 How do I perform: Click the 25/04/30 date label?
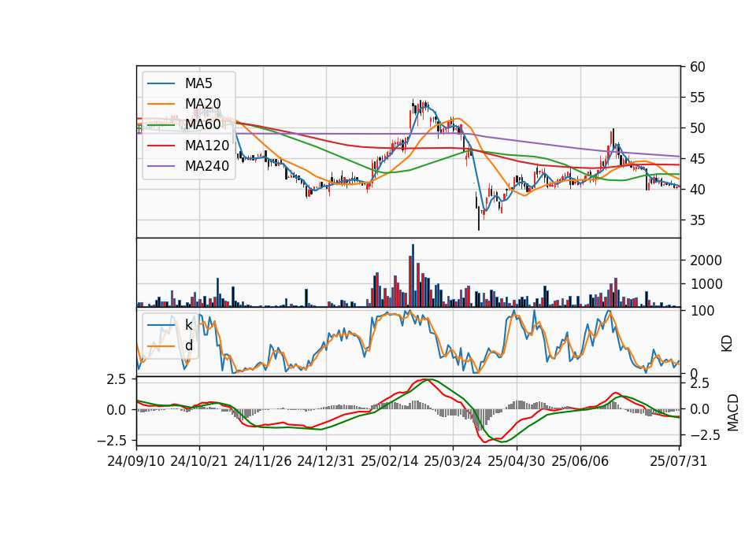click(x=517, y=461)
